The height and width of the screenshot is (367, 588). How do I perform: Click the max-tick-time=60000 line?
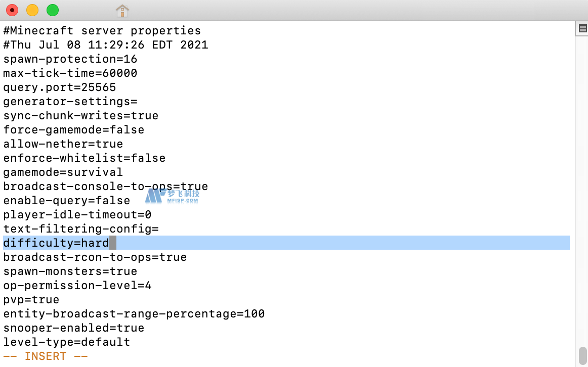(70, 73)
